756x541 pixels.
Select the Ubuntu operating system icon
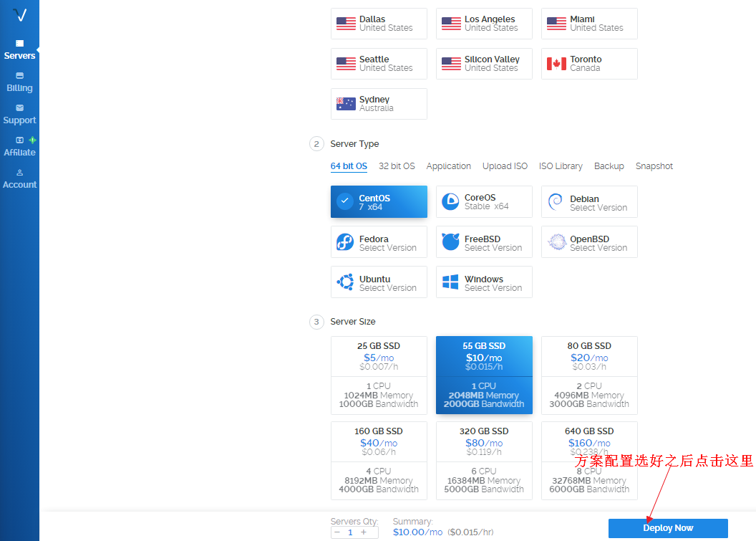click(379, 282)
